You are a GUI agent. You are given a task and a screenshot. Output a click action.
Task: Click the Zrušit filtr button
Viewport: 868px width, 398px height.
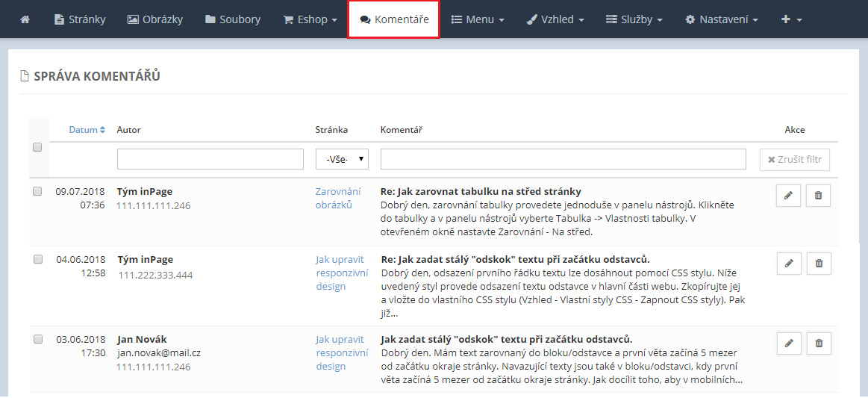coord(794,159)
